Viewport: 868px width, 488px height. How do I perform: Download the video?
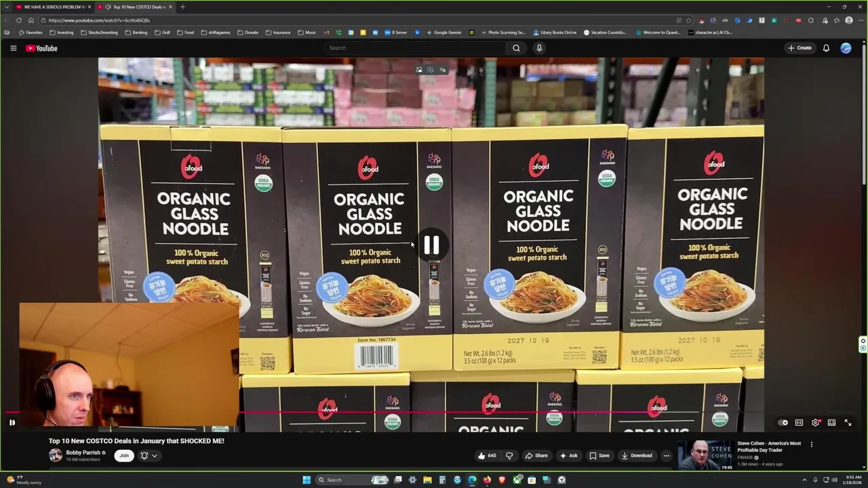click(x=637, y=455)
